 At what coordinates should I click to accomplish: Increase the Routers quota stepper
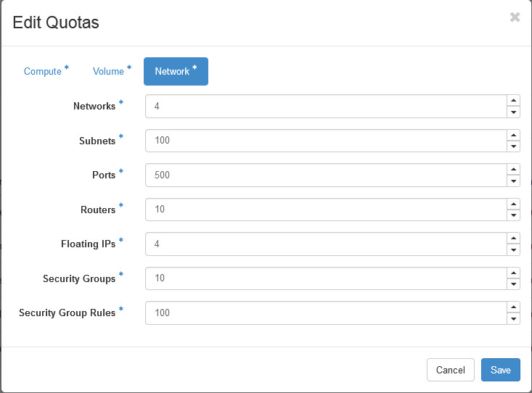coord(513,204)
